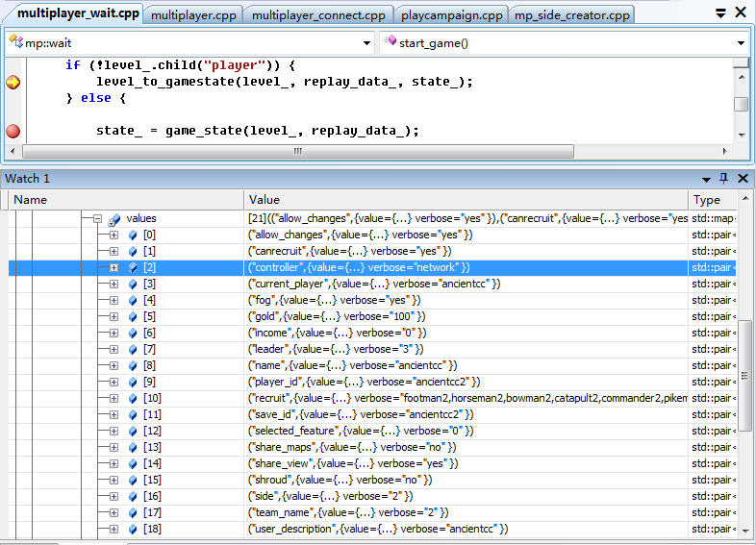Click the values variable icon
The height and width of the screenshot is (545, 756).
[114, 220]
